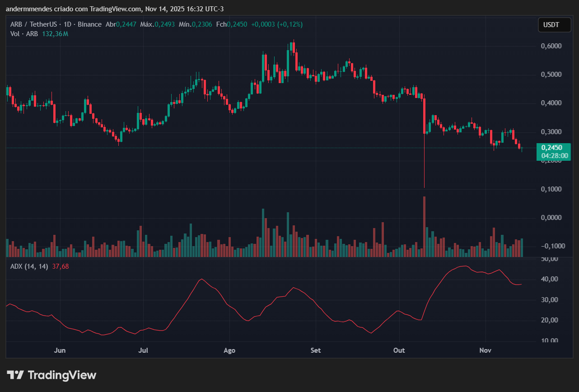Screen dimensions: 579x392
Task: Click the Fch closing value 0,2450
Action: point(234,24)
